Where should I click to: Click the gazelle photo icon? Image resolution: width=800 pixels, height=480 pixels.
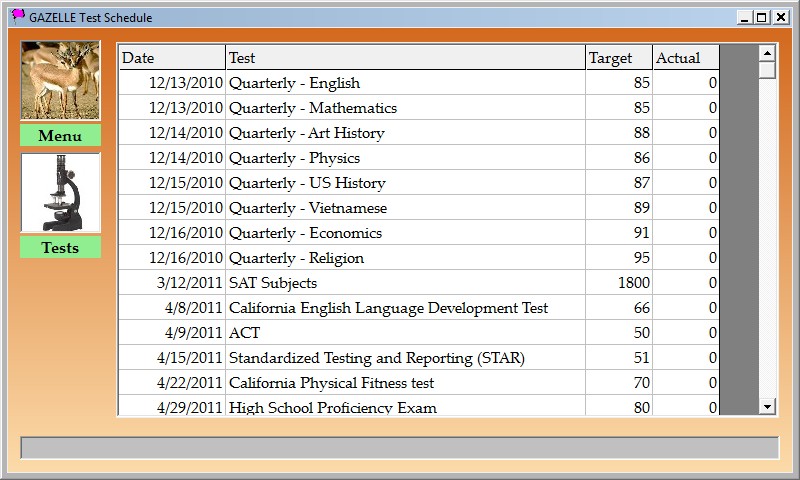[60, 81]
